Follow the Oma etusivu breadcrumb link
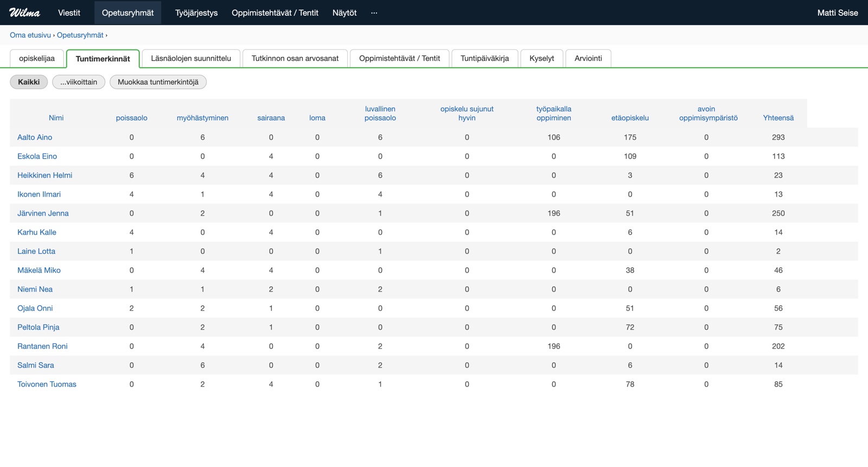The width and height of the screenshot is (868, 467). 30,35
